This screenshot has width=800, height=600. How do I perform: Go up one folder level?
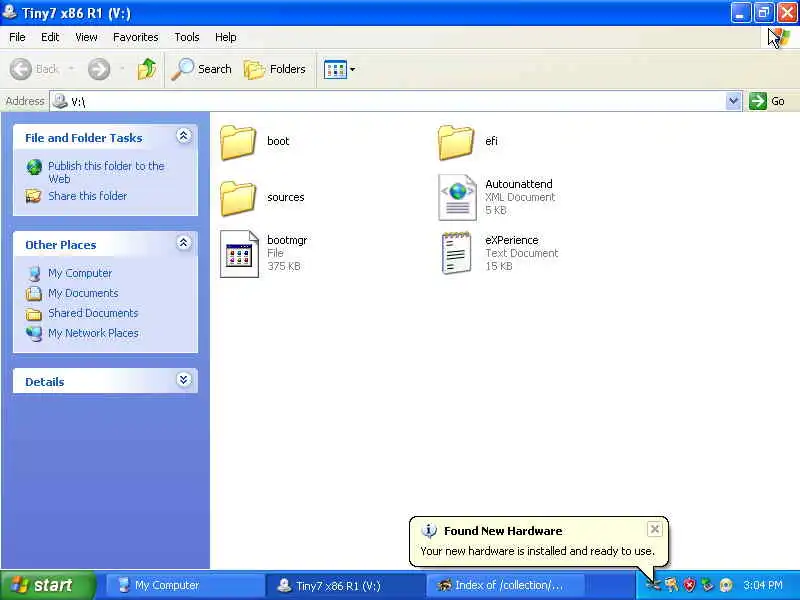tap(147, 69)
